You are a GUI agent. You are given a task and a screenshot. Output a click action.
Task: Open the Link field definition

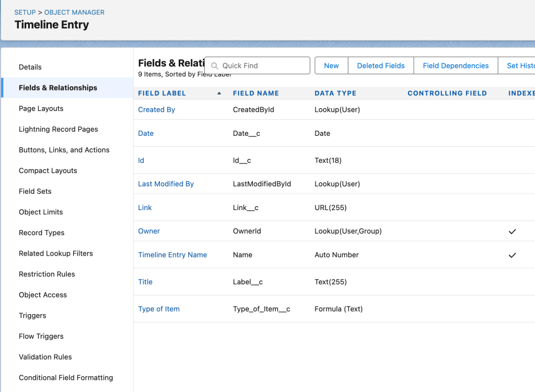[x=145, y=207]
